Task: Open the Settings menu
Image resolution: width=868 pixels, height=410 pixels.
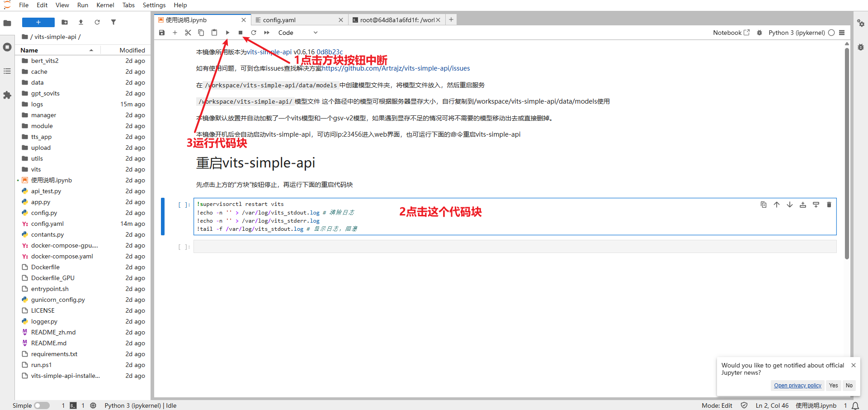Action: (x=154, y=5)
